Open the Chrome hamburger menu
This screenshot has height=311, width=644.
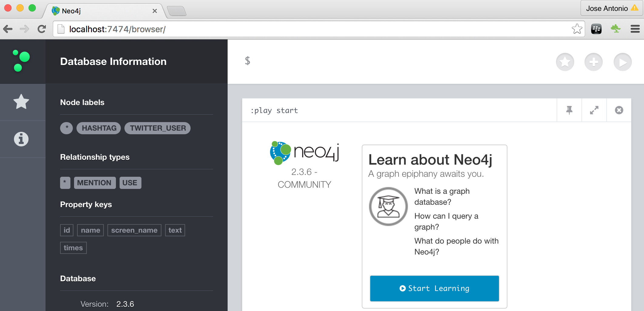click(x=635, y=29)
